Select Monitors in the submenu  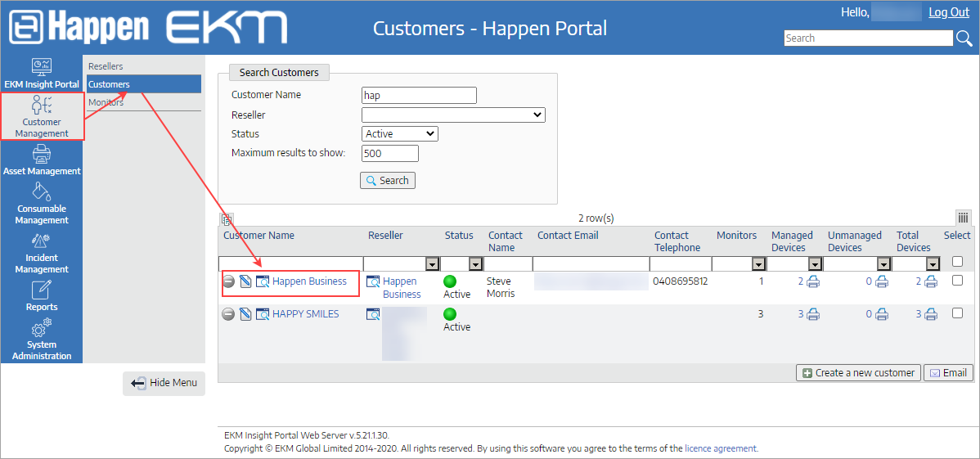tap(106, 102)
